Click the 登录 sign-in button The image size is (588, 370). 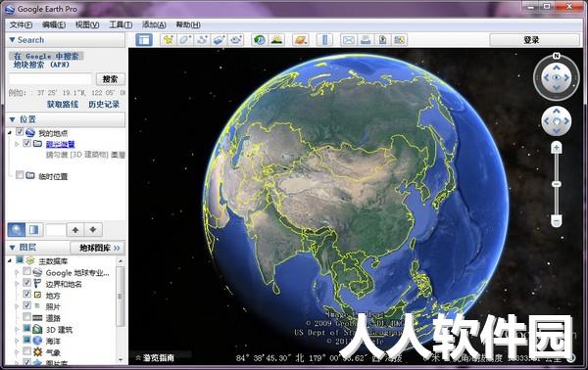[535, 40]
